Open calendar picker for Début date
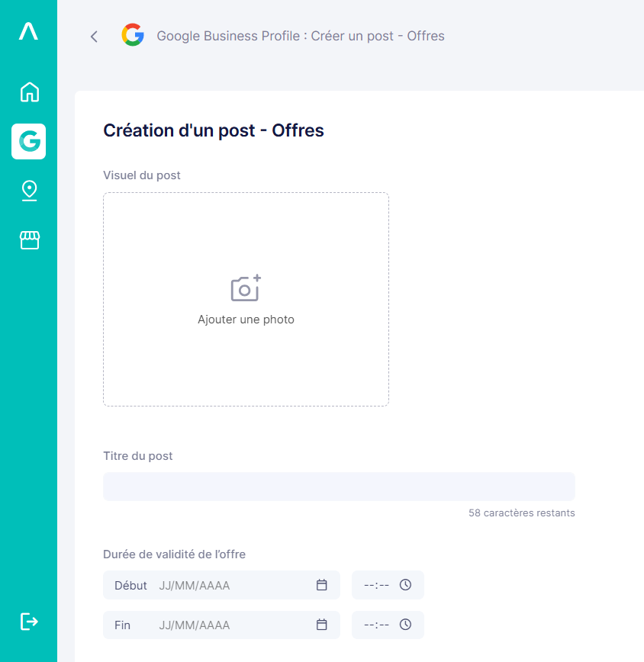Screen dimensions: 644x662 (322, 585)
